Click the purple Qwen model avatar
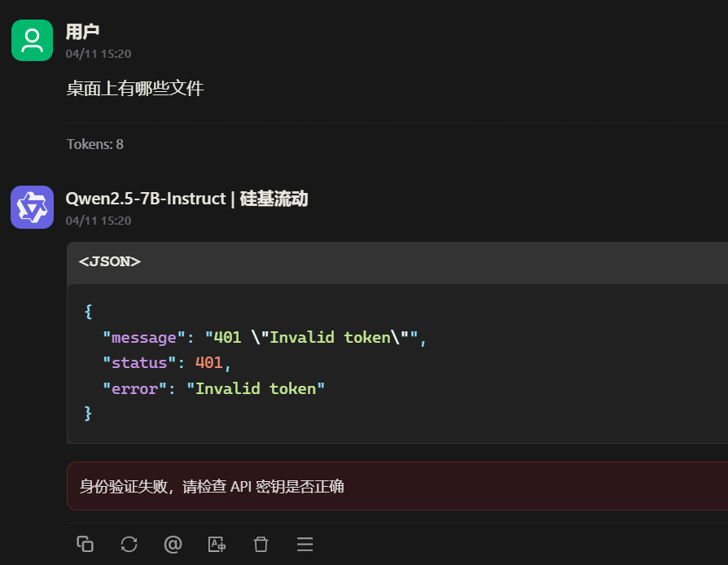 (x=32, y=207)
